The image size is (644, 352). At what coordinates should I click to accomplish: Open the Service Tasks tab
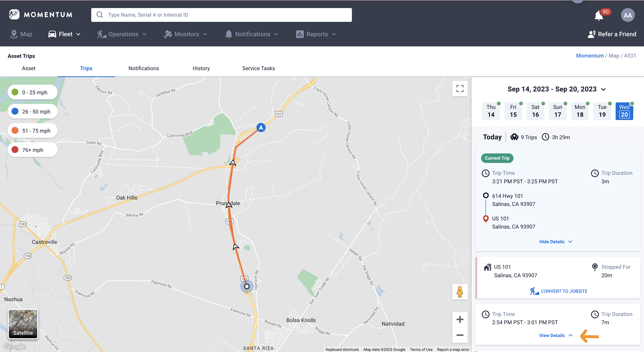coord(259,68)
